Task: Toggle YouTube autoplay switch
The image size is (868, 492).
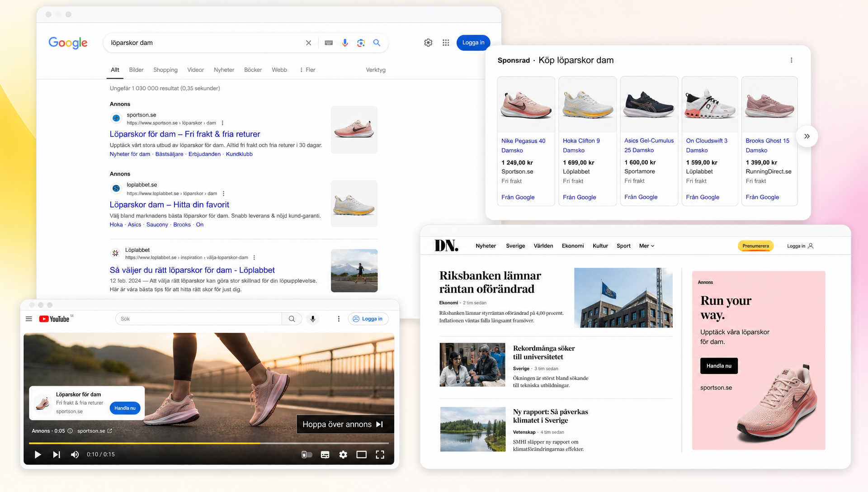Action: tap(307, 454)
